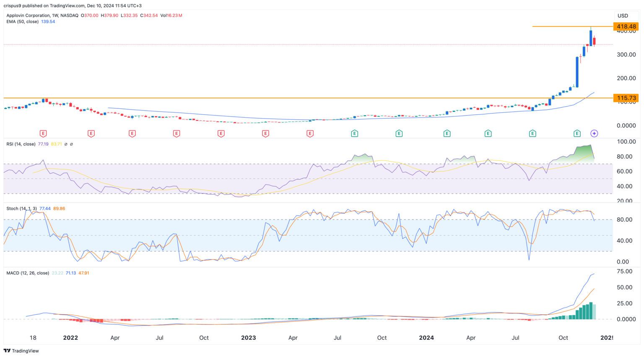Screen dimensions: 644x357
Task: Click the close price C342.54
Action: pyautogui.click(x=149, y=16)
